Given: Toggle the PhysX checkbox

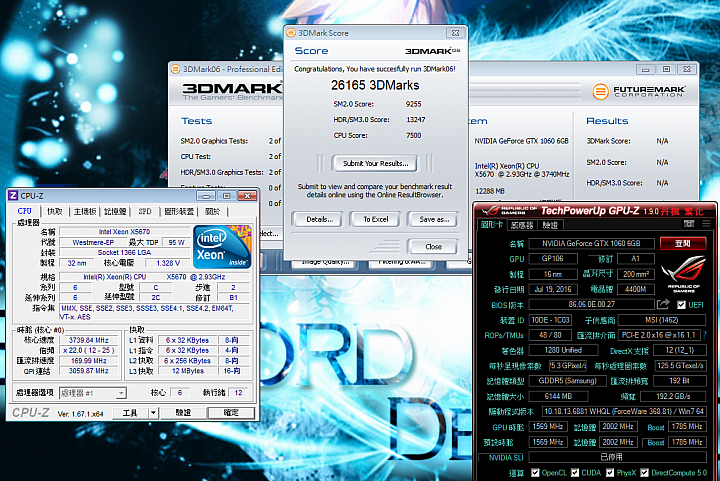Looking at the screenshot, I should click(x=610, y=472).
